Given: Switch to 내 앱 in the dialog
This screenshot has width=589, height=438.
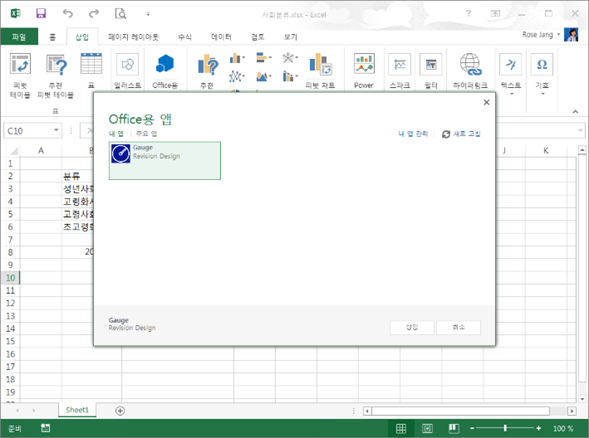Looking at the screenshot, I should coord(116,134).
